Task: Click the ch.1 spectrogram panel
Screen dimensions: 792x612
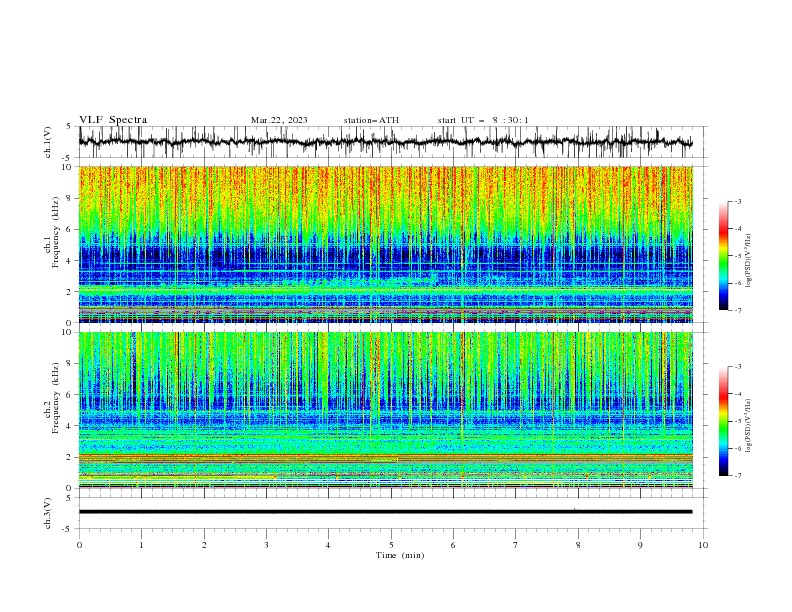Action: (x=386, y=244)
